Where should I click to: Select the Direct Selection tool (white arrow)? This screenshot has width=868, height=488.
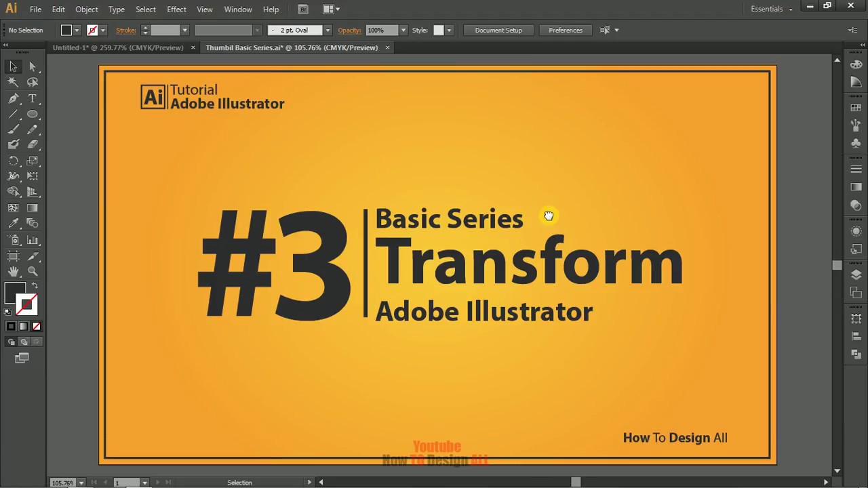pyautogui.click(x=33, y=66)
